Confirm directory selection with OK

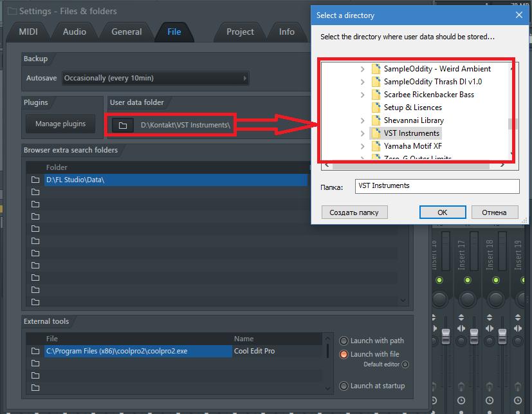(443, 212)
